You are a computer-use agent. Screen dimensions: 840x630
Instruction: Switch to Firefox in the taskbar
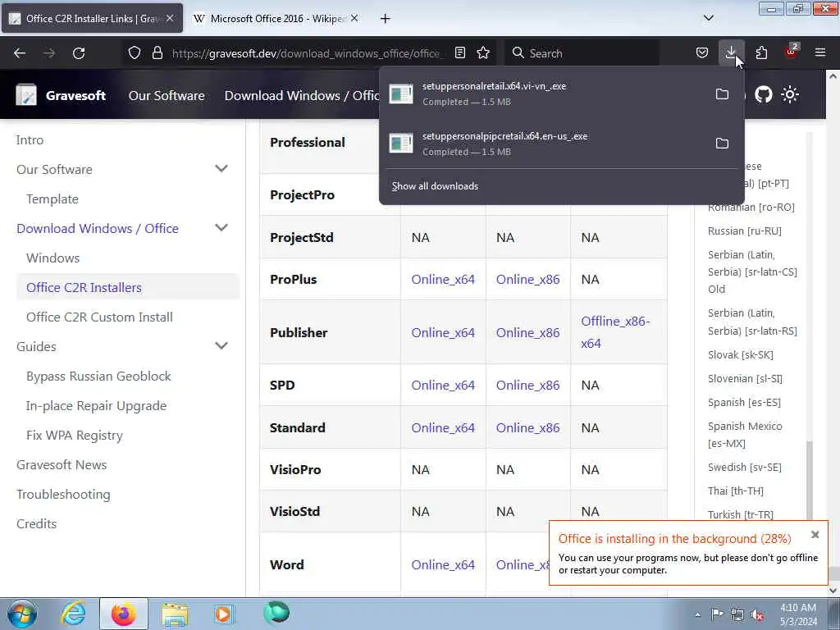123,614
